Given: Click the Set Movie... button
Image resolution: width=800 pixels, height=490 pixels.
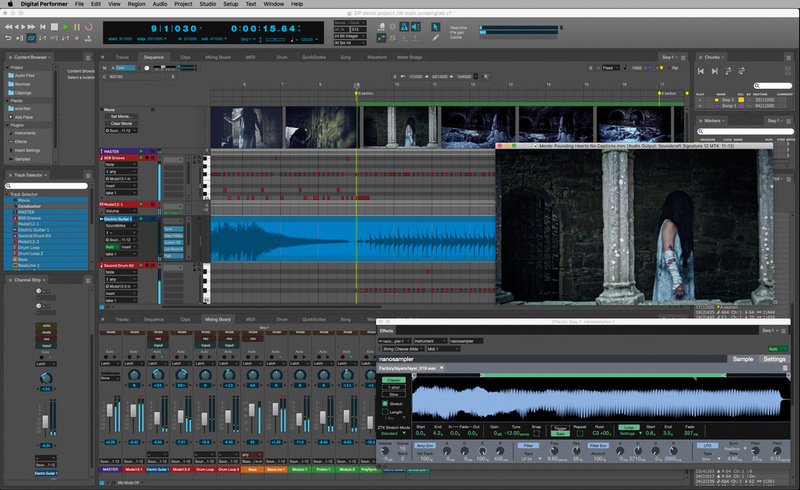Looking at the screenshot, I should point(120,116).
